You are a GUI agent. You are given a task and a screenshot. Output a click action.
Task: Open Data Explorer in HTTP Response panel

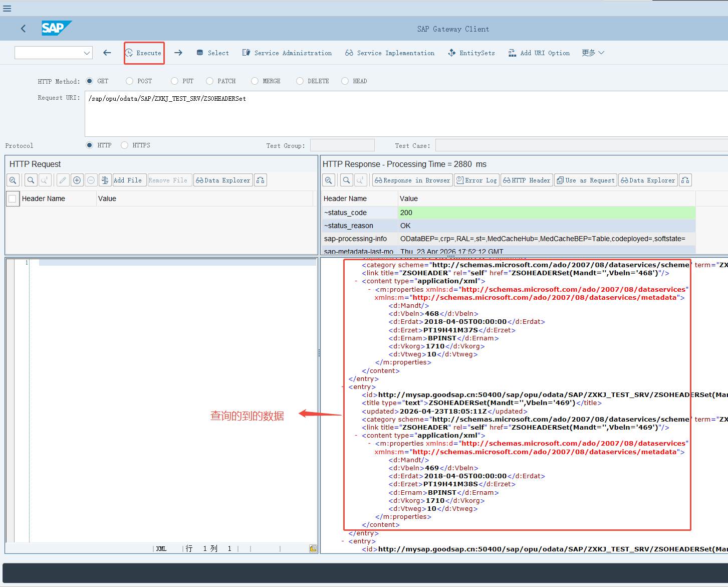[648, 180]
